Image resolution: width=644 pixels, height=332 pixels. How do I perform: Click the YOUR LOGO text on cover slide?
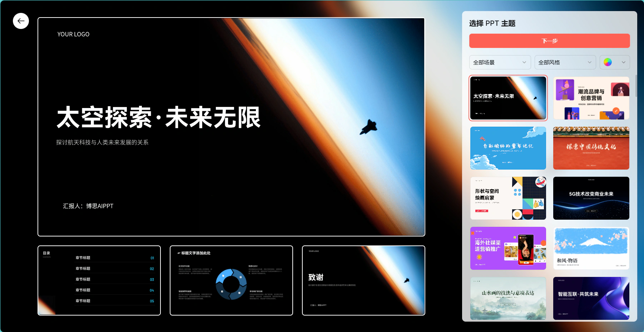pos(73,34)
